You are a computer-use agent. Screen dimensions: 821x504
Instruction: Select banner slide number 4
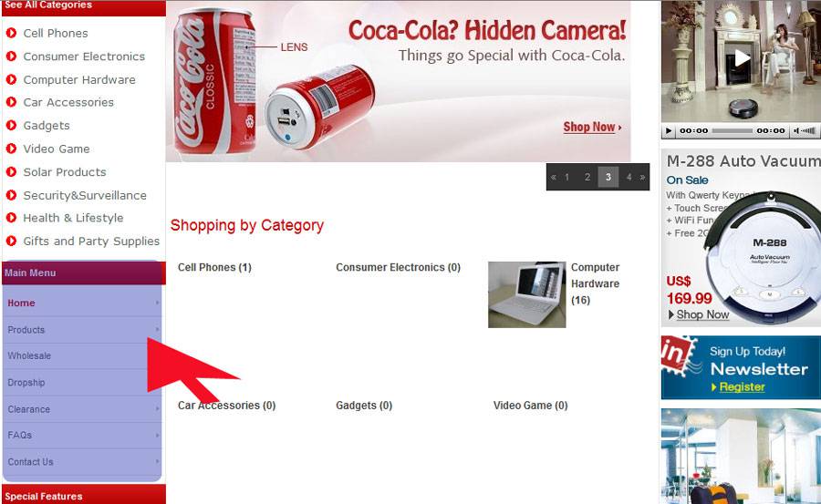[629, 178]
